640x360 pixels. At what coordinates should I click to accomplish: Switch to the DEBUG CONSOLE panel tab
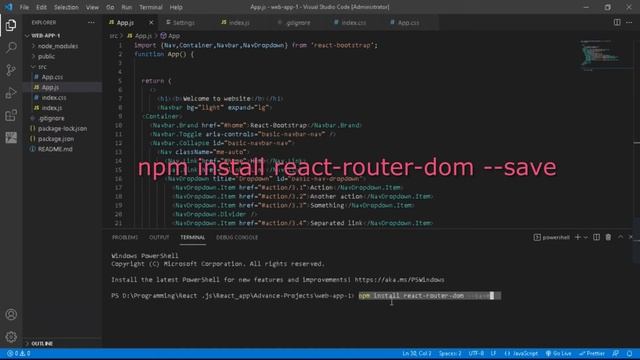point(237,237)
